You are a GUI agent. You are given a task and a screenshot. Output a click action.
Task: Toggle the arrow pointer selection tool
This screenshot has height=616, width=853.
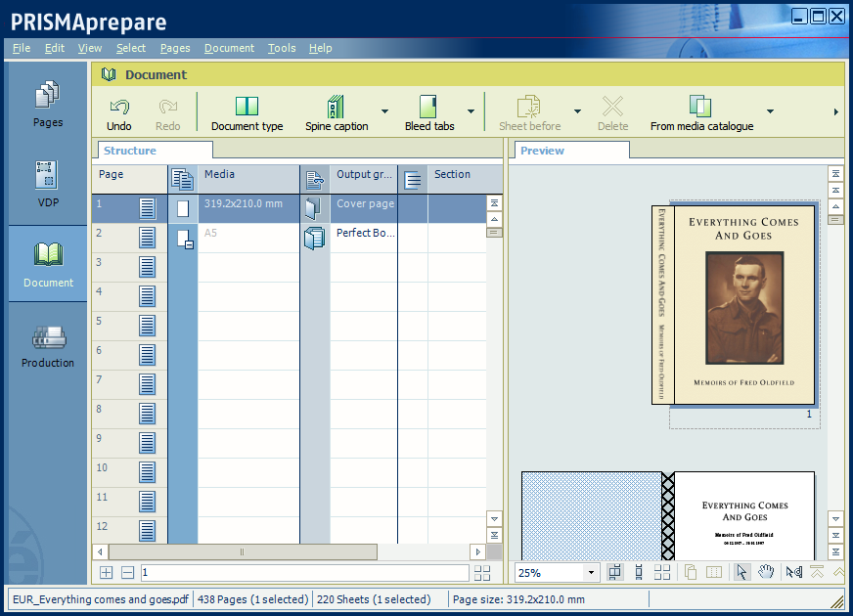(x=741, y=573)
